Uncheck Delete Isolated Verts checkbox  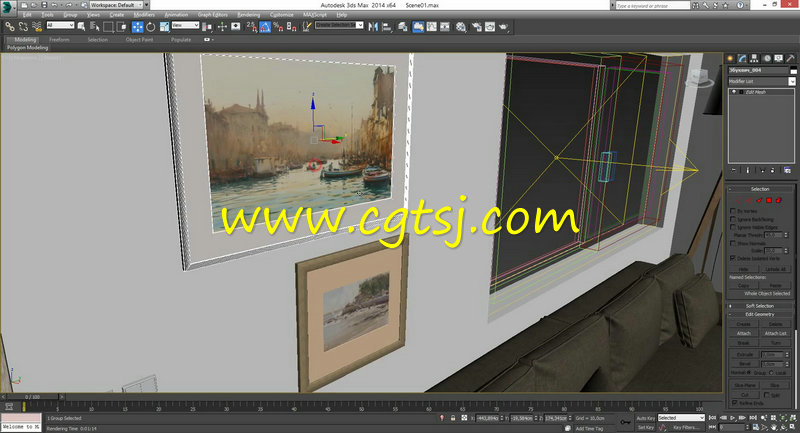pos(733,258)
